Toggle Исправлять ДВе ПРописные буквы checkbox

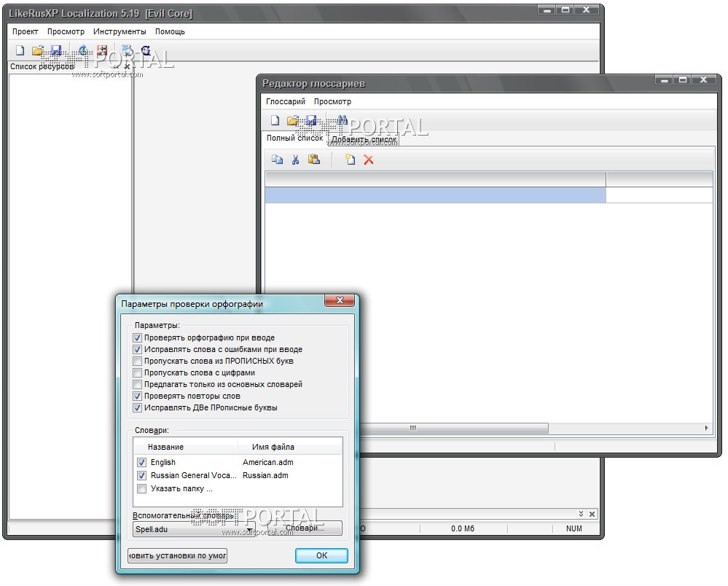click(137, 407)
